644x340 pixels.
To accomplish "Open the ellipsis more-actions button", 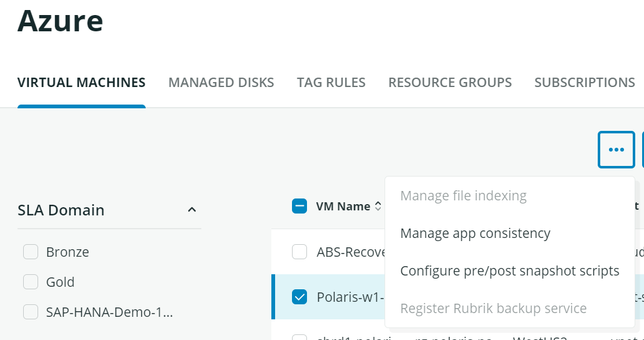I will (x=616, y=150).
